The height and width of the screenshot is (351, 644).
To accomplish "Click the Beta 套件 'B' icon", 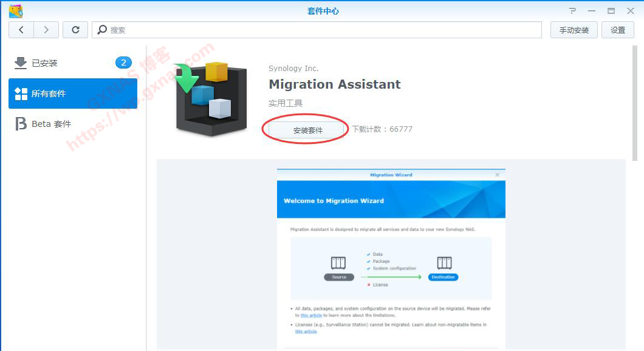I will point(21,124).
